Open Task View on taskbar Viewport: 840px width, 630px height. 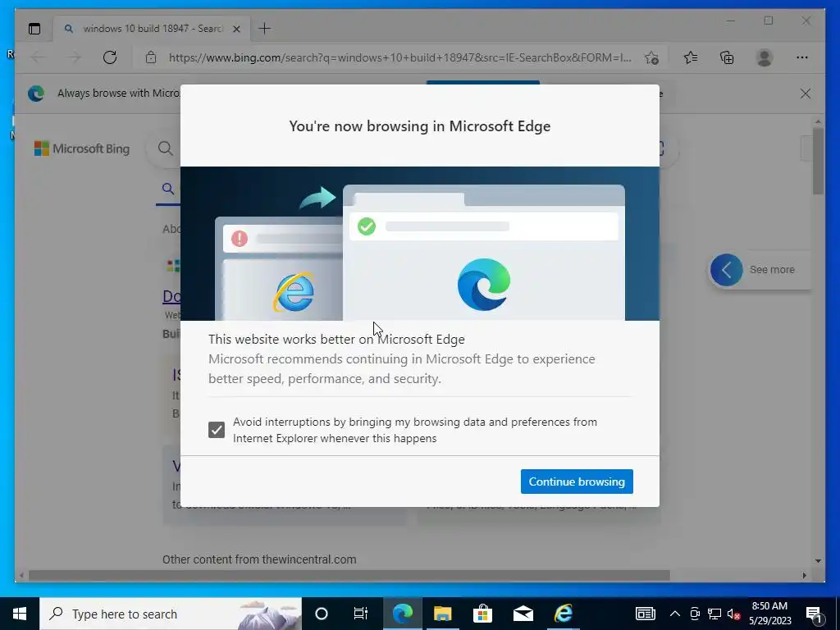coord(361,614)
